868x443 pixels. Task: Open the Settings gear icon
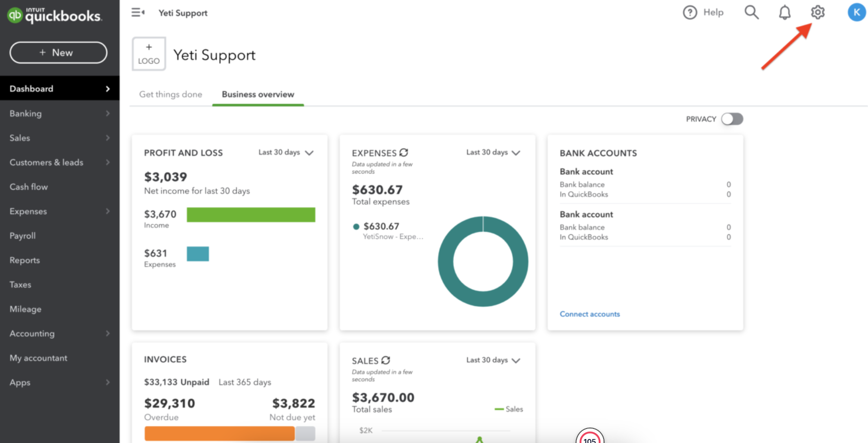[817, 13]
